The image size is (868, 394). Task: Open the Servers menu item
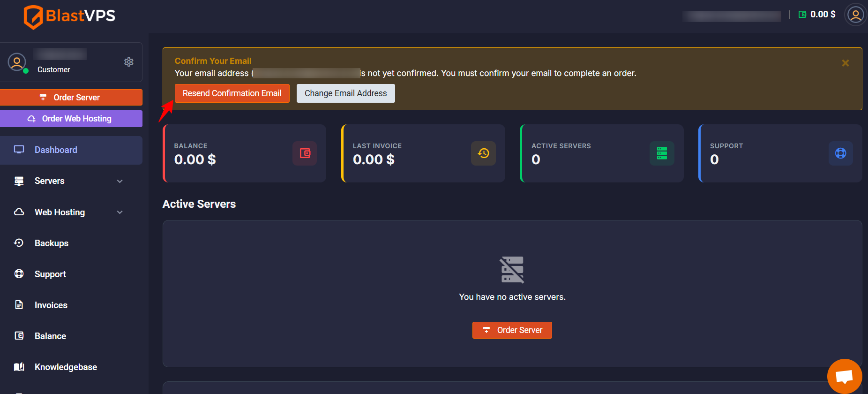pyautogui.click(x=71, y=181)
